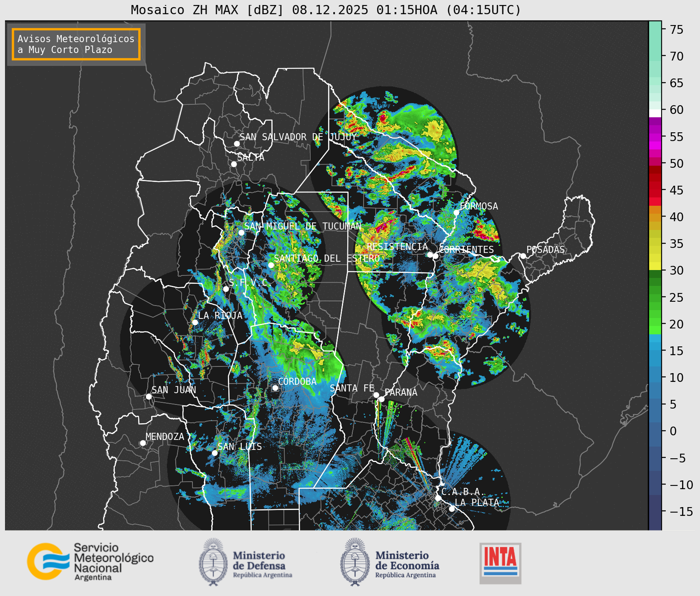Image resolution: width=700 pixels, height=596 pixels.
Task: Click the map title Mosaico ZH MAX
Action: tap(326, 10)
